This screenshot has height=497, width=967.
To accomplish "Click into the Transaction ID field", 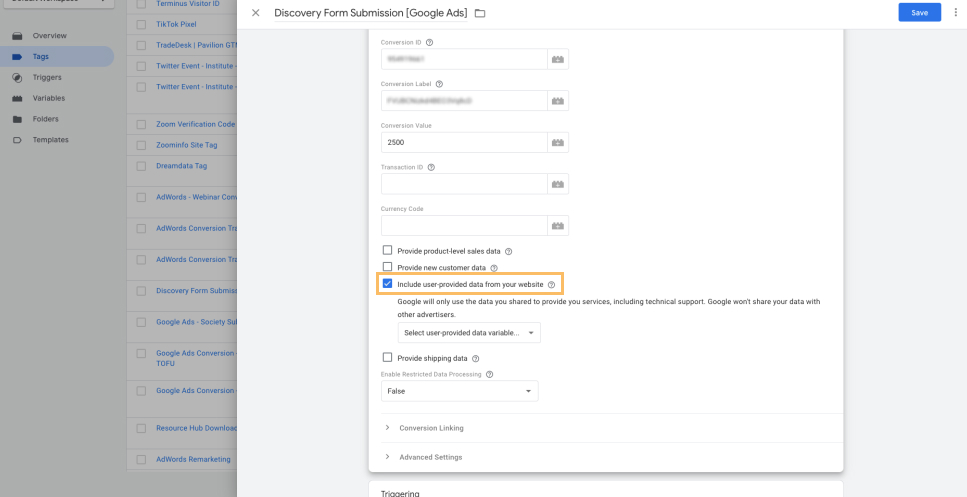I will click(x=464, y=184).
